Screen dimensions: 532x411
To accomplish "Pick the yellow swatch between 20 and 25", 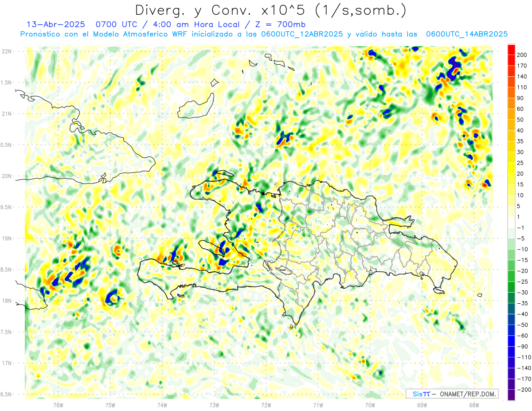I will [x=511, y=168].
